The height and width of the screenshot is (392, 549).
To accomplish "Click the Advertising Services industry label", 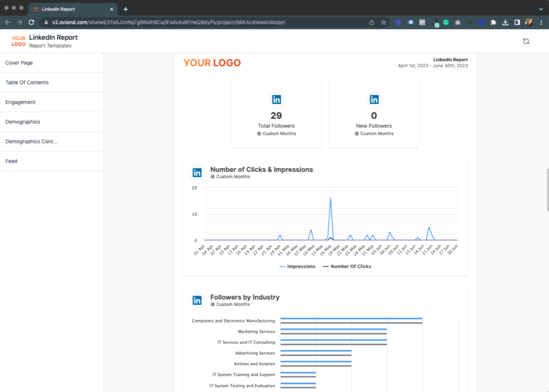I will [255, 353].
